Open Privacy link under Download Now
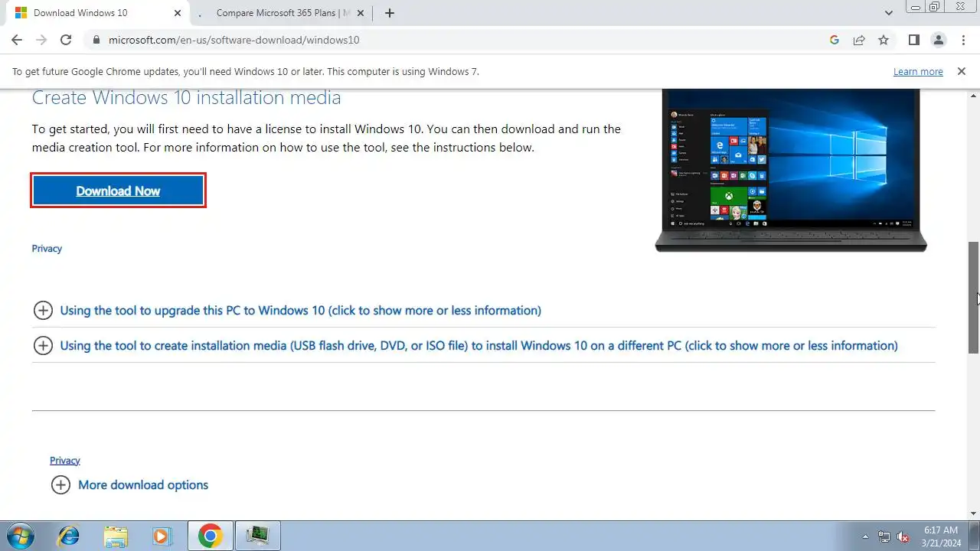 click(x=47, y=249)
